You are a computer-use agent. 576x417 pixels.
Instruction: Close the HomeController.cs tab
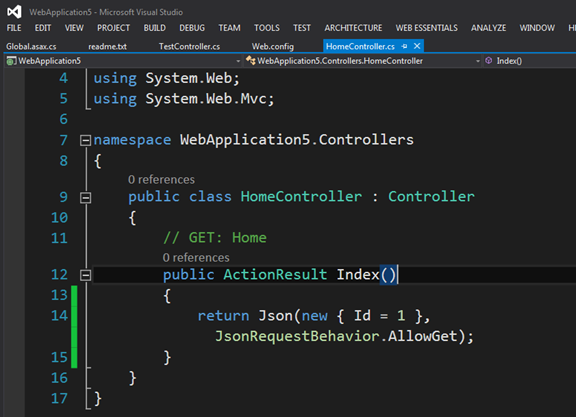tap(417, 46)
